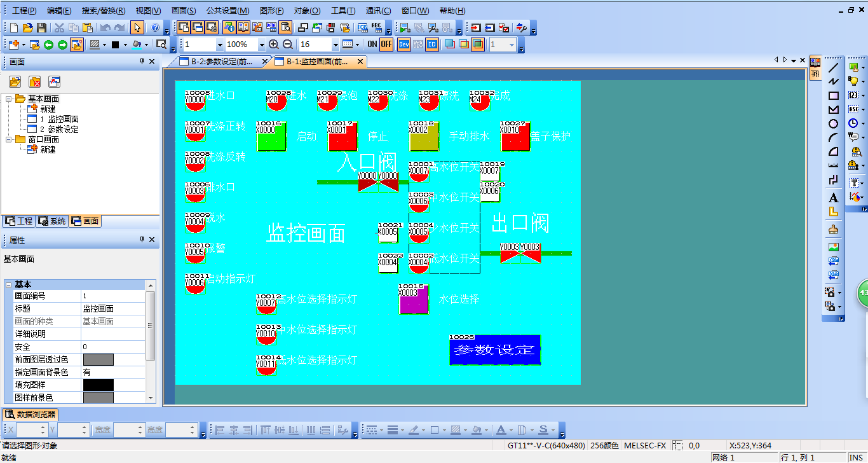The height and width of the screenshot is (463, 868).
Task: Import DXF data with the DXF icon
Action: (x=834, y=261)
